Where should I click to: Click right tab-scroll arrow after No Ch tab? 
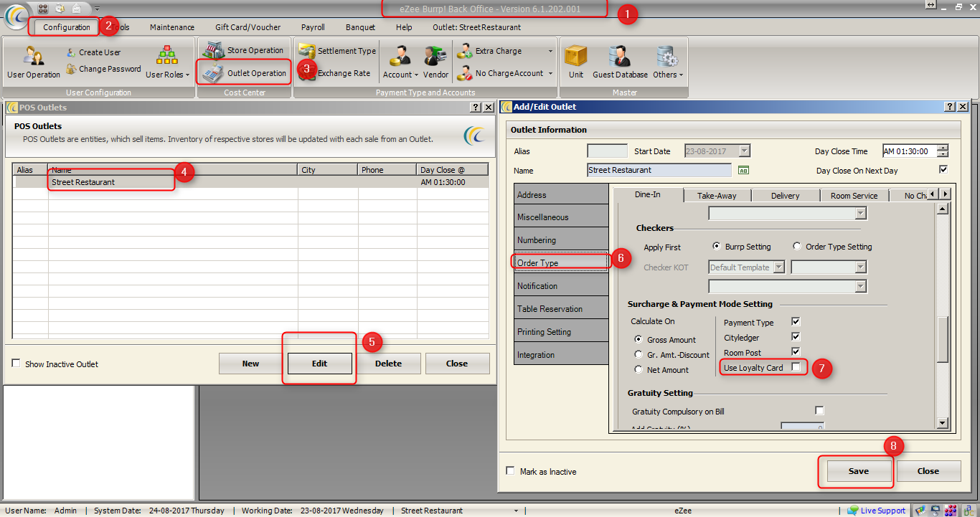tap(946, 194)
